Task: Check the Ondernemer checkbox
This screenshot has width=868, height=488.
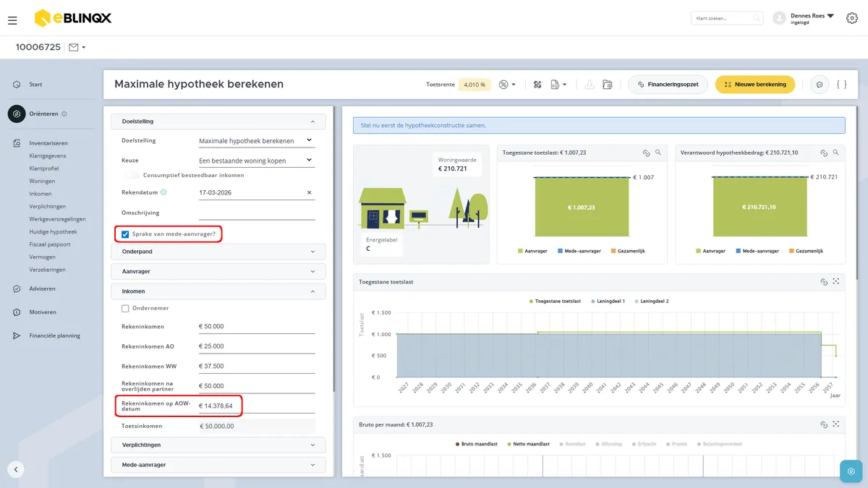Action: pyautogui.click(x=125, y=308)
